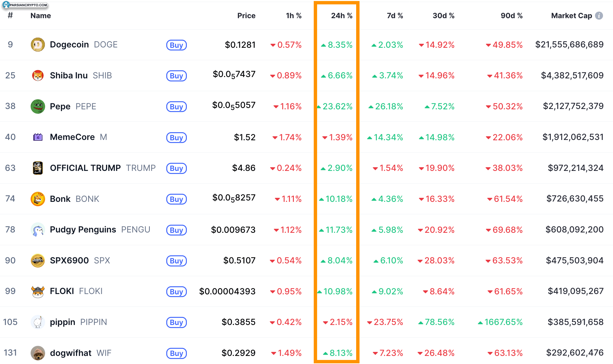Click the dogwifhat coin icon
The height and width of the screenshot is (364, 613).
pos(38,353)
